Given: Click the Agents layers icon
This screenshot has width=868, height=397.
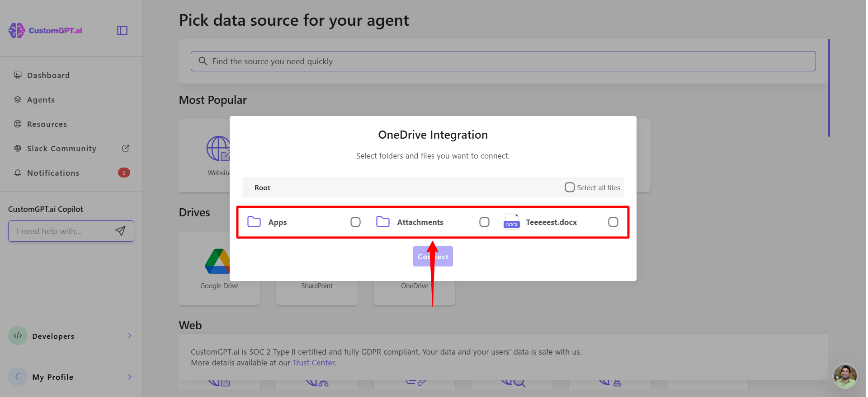Looking at the screenshot, I should point(18,99).
